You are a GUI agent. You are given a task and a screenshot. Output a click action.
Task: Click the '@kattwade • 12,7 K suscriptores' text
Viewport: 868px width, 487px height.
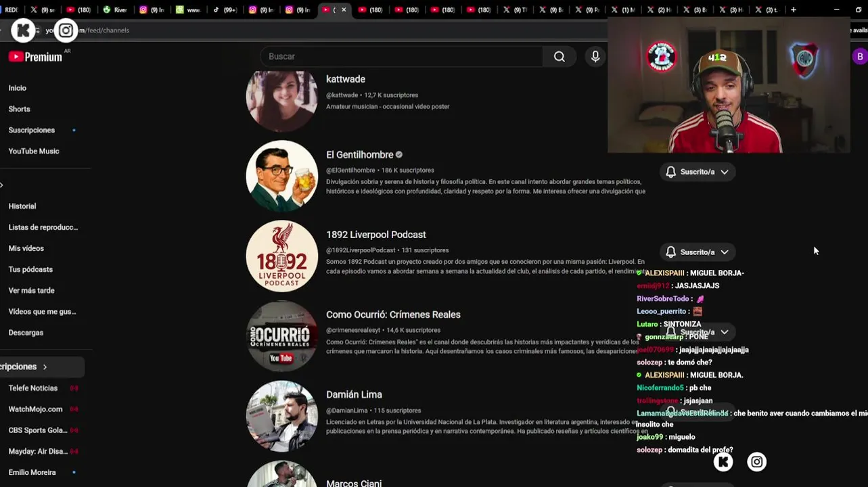tap(372, 95)
